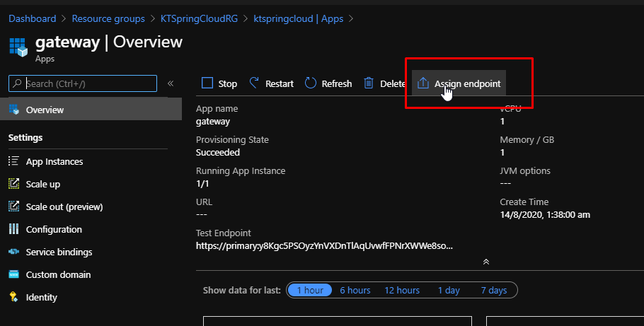Collapse the essentials section with up chevron

click(486, 262)
